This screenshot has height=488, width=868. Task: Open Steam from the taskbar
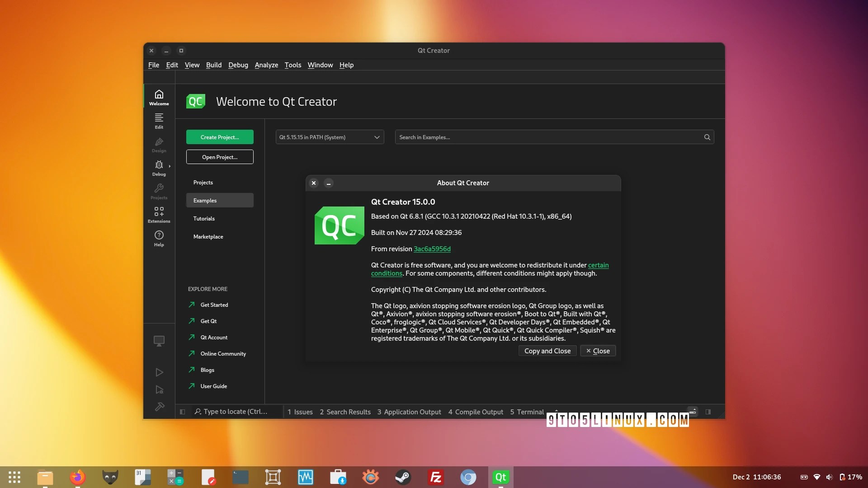403,477
